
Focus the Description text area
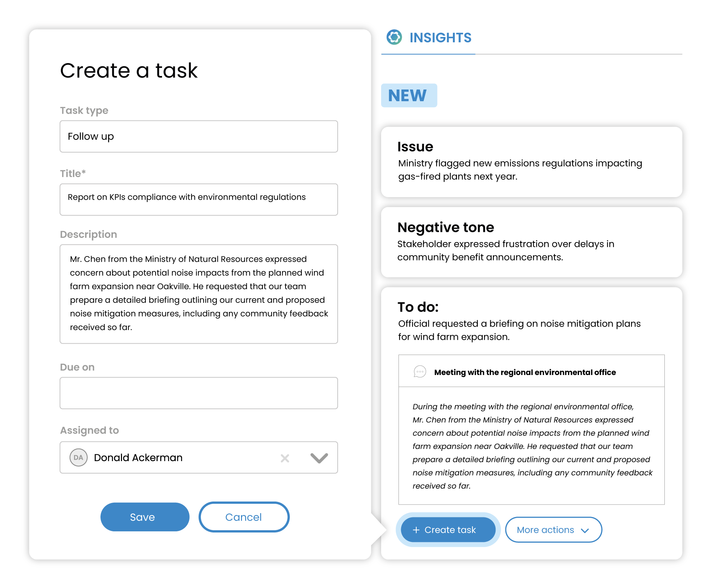[x=199, y=293]
